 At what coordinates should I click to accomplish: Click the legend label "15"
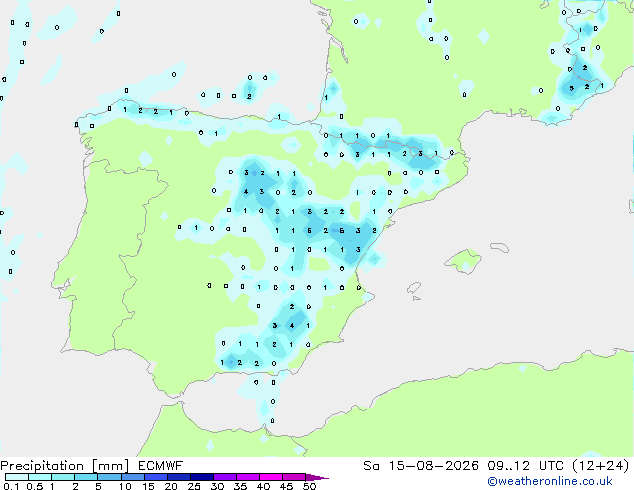point(148,486)
